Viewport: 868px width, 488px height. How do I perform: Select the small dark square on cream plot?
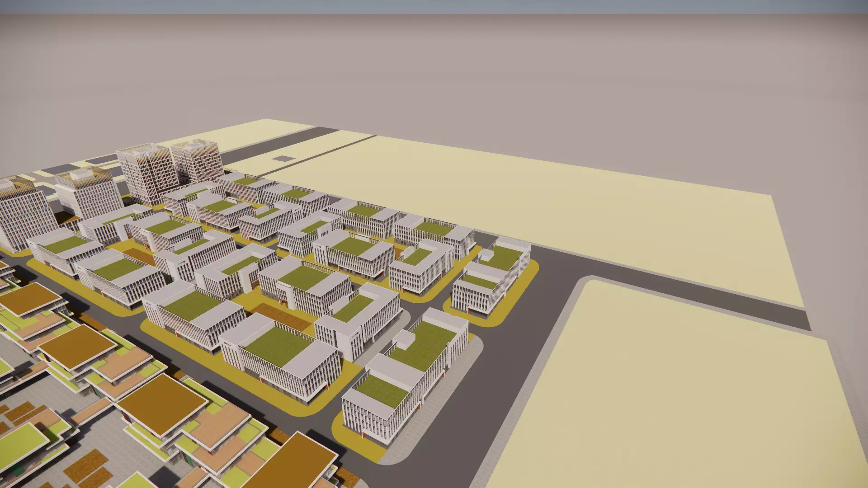283,159
